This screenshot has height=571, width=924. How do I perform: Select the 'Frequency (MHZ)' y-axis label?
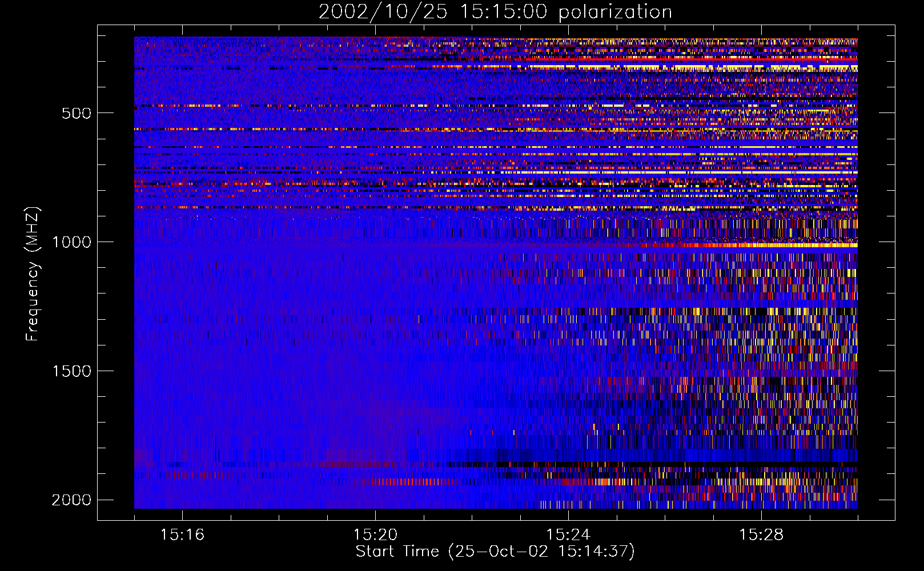click(x=33, y=274)
